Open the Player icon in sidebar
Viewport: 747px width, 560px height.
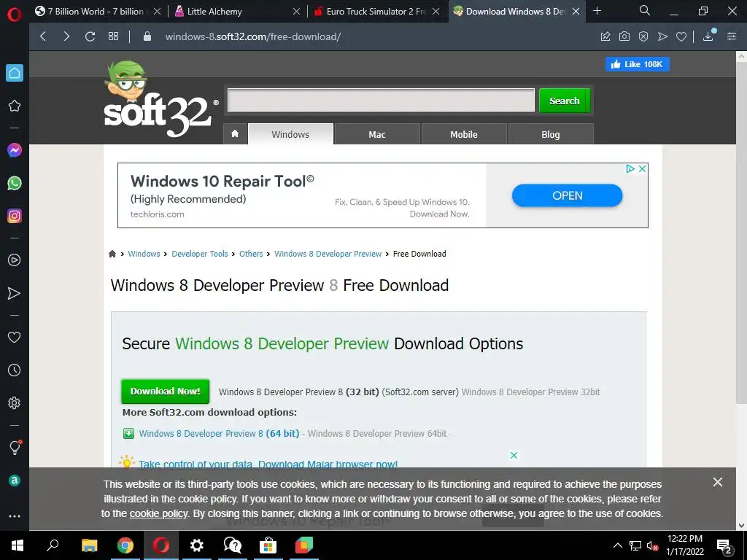coord(15,260)
